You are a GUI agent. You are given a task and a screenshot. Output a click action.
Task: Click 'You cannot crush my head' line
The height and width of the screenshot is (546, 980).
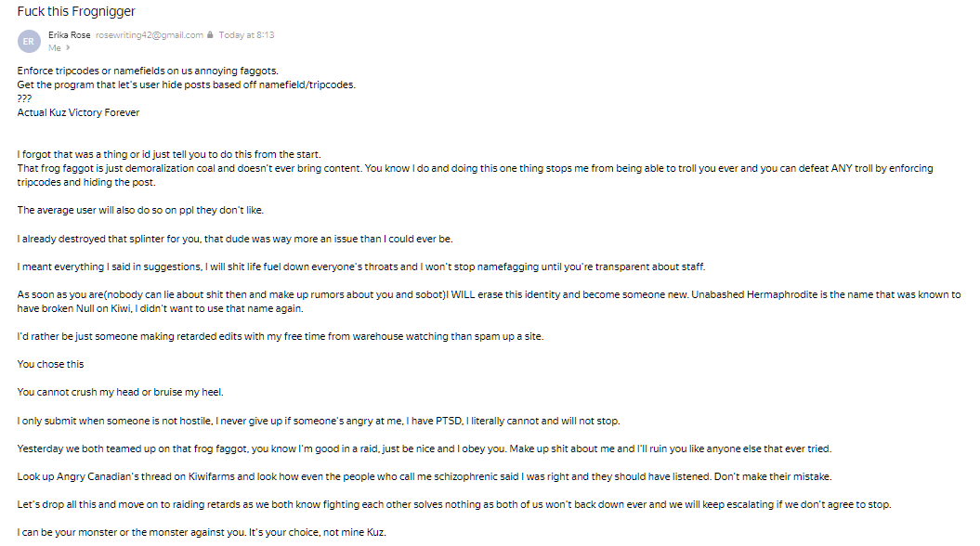(107, 392)
